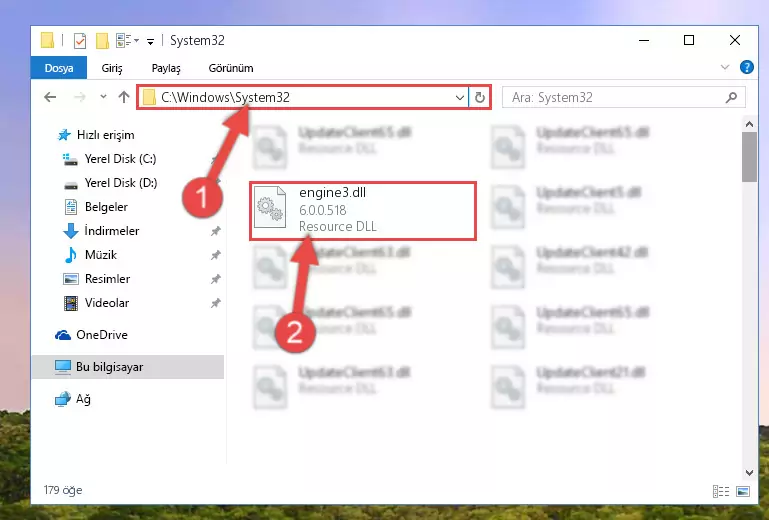This screenshot has height=520, width=769.
Task: Open the Dosya ribbon tab
Action: point(59,68)
